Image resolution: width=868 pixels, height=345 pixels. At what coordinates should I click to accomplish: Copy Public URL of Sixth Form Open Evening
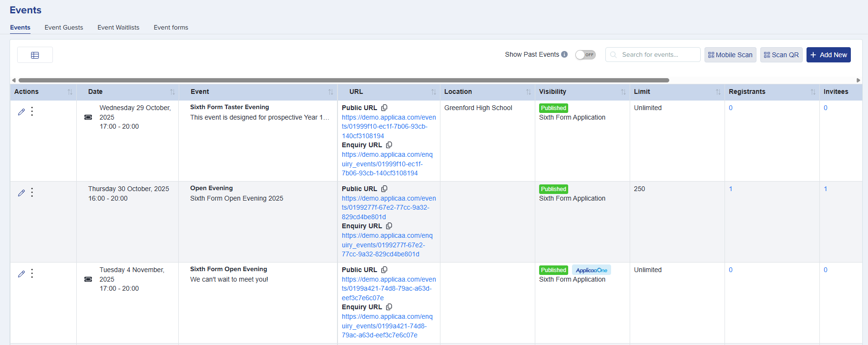coord(384,270)
